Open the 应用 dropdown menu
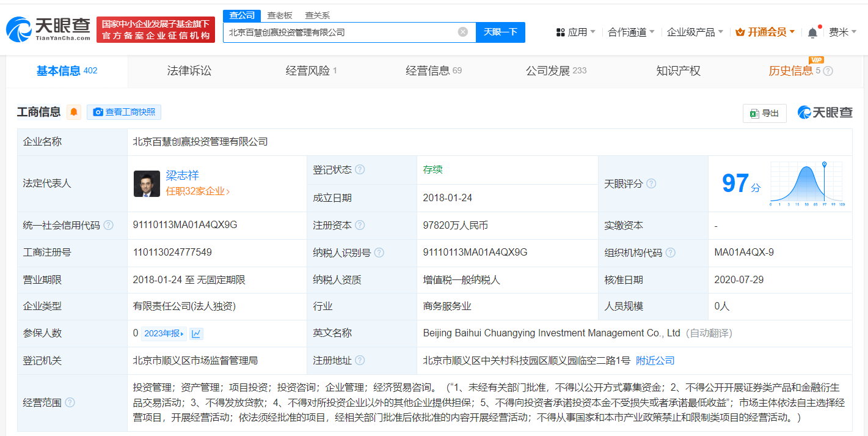The height and width of the screenshot is (436, 868). click(575, 32)
